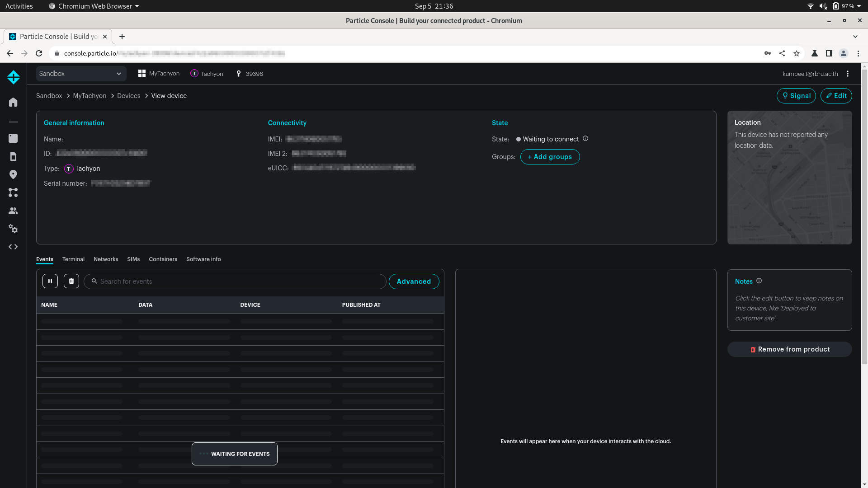The width and height of the screenshot is (868, 488).
Task: Go back in browser history
Action: point(10,53)
